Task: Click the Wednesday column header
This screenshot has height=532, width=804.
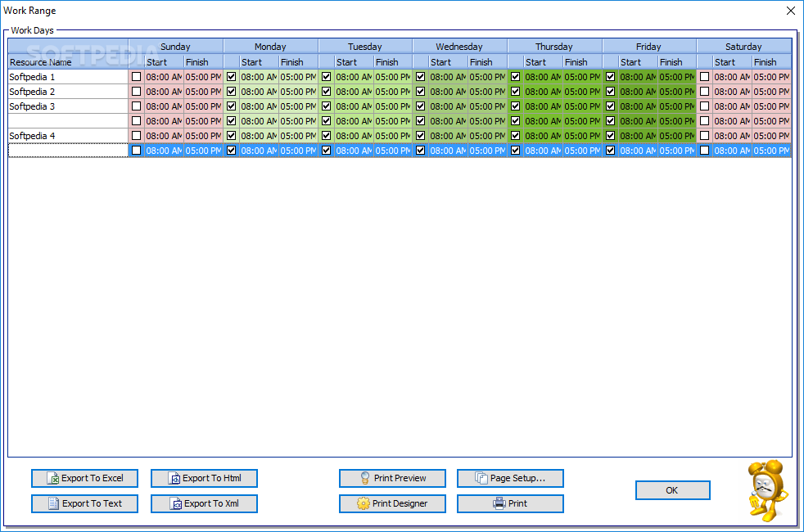Action: 460,46
